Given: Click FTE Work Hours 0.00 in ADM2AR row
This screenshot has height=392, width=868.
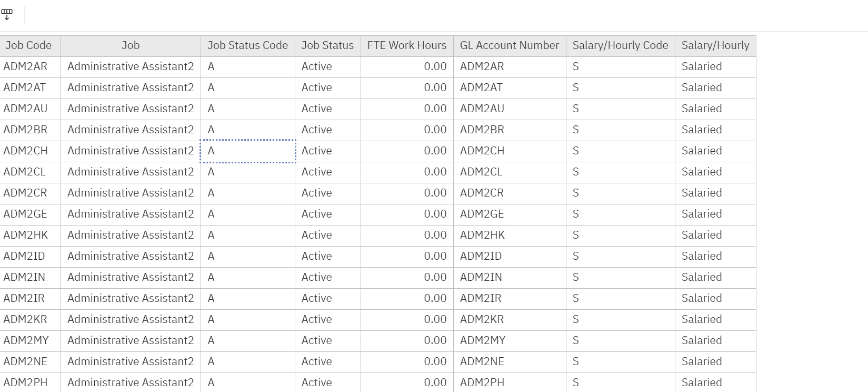Looking at the screenshot, I should pos(407,67).
